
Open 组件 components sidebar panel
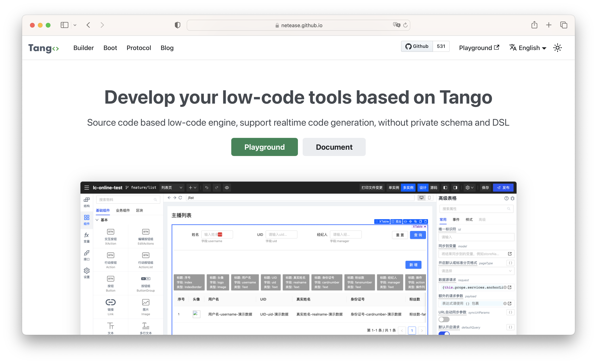tap(87, 220)
